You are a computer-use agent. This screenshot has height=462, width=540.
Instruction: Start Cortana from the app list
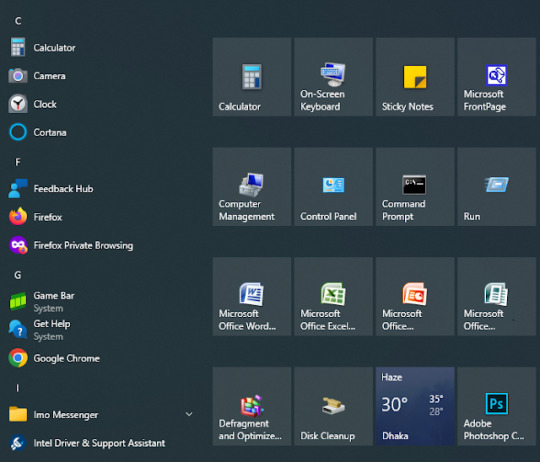100,132
